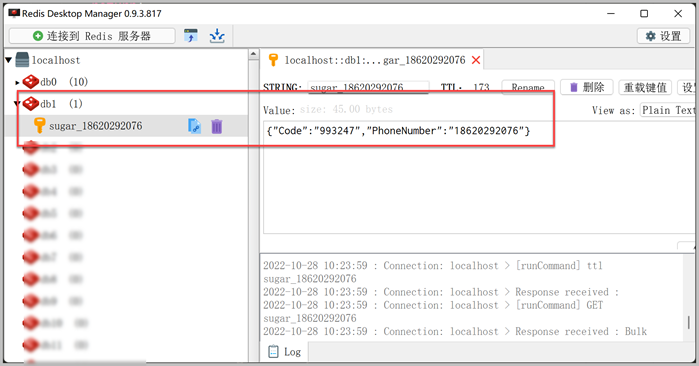Click the yellow key icon in tab
Screen dimensions: 699x366
click(x=273, y=60)
